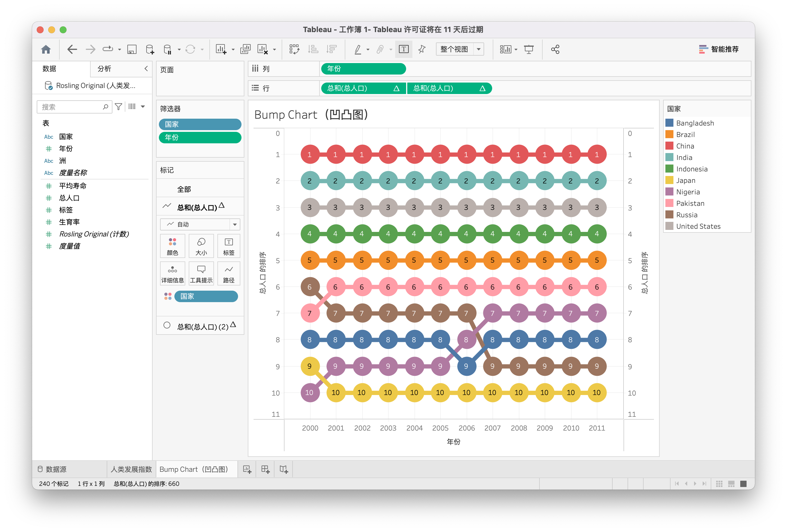787x532 pixels.
Task: Go to Tableau start page home icon
Action: pos(46,49)
